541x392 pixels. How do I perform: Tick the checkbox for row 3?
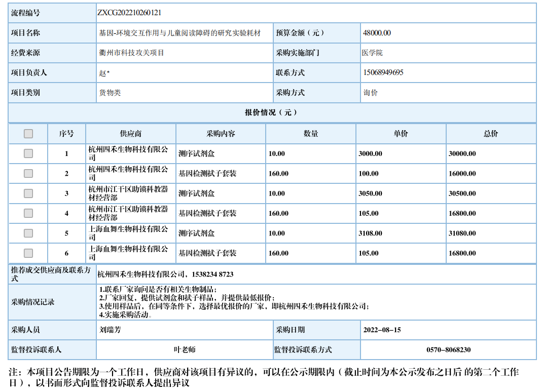28,193
